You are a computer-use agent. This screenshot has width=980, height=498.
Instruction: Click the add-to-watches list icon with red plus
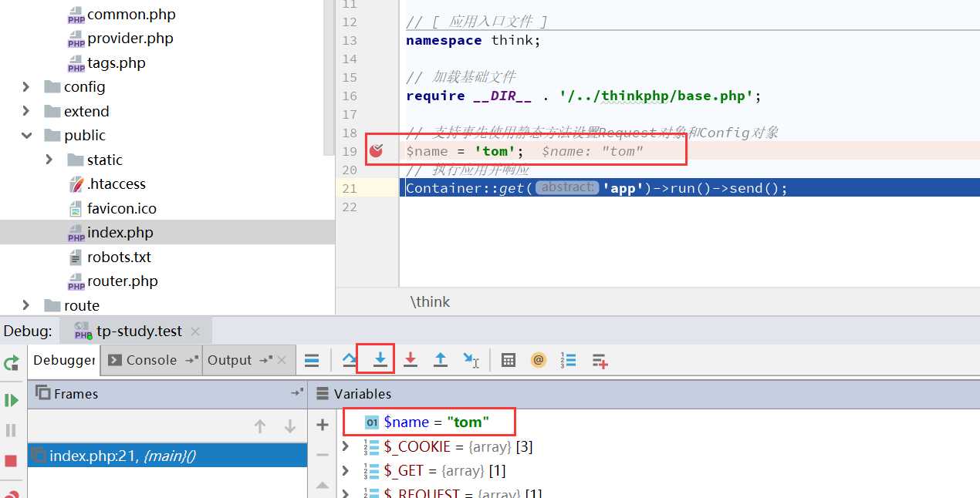(x=600, y=361)
